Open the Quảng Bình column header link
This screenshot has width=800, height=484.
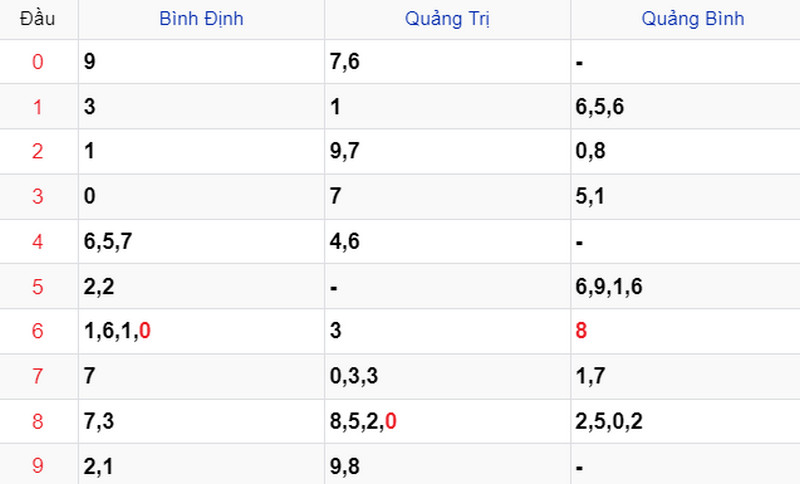point(692,19)
